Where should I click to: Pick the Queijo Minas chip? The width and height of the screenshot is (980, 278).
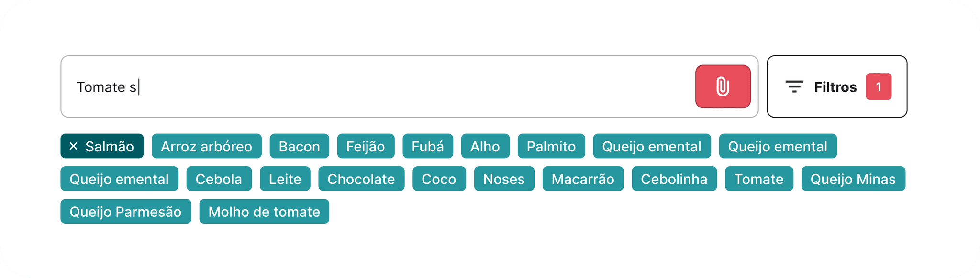coord(853,179)
